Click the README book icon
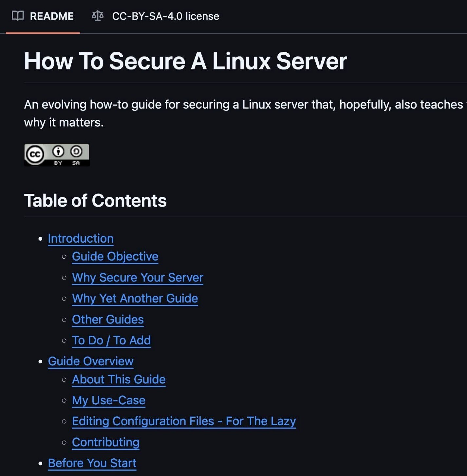 point(18,16)
